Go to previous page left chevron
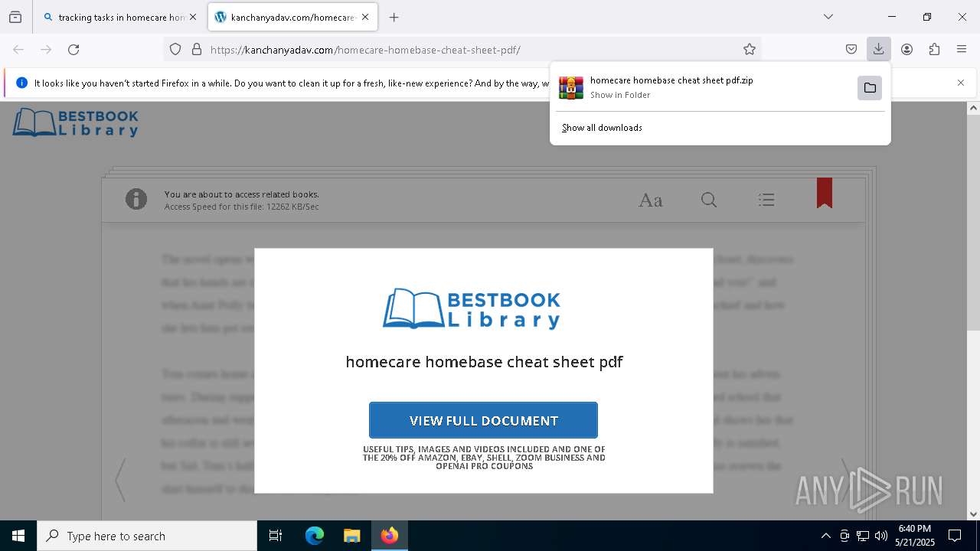The image size is (980, 551). coord(120,480)
